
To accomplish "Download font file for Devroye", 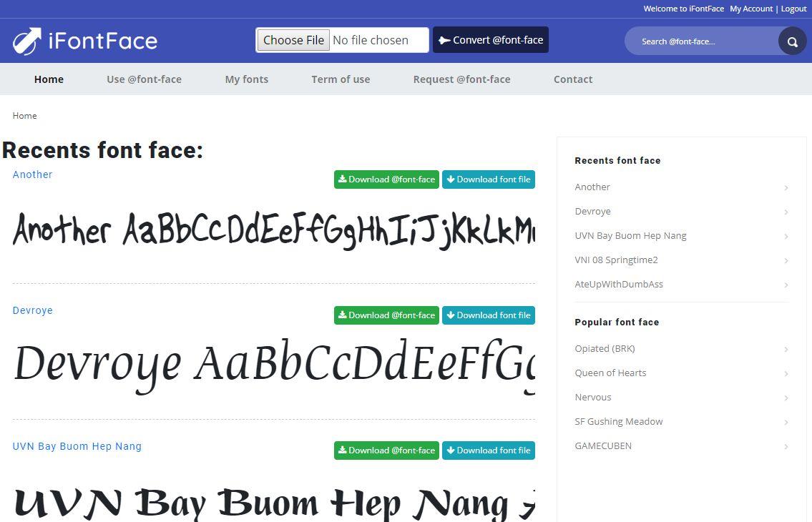I will [x=489, y=315].
